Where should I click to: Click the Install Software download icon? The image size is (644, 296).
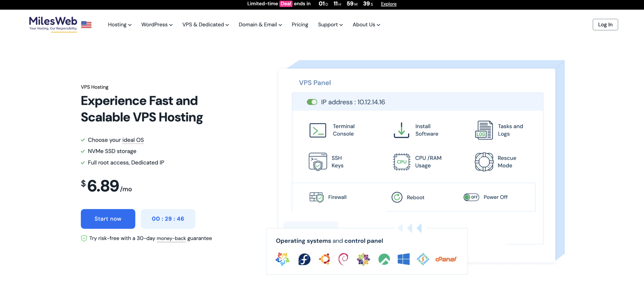(401, 130)
